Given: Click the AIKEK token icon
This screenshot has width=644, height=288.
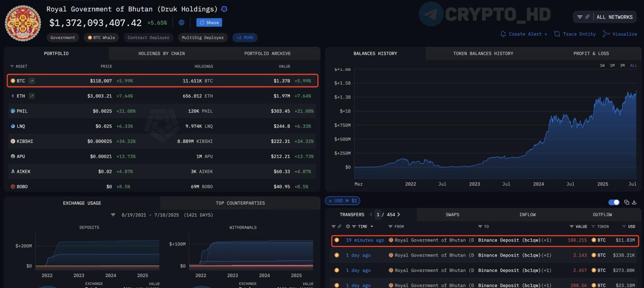Looking at the screenshot, I should click(x=13, y=171).
